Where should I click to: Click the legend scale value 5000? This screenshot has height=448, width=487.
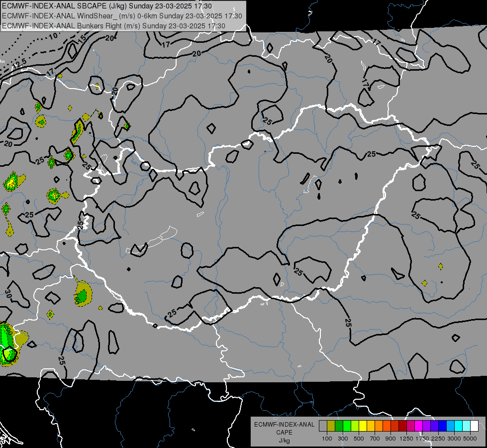pos(470,439)
